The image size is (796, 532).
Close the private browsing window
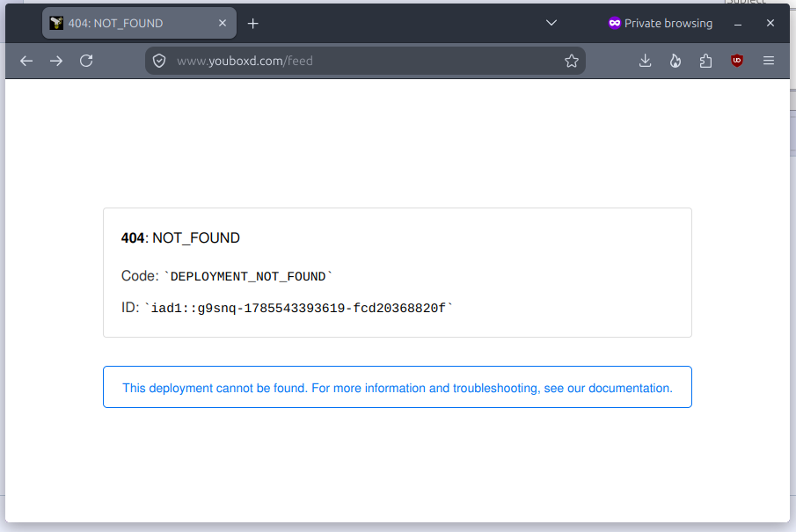(x=770, y=24)
